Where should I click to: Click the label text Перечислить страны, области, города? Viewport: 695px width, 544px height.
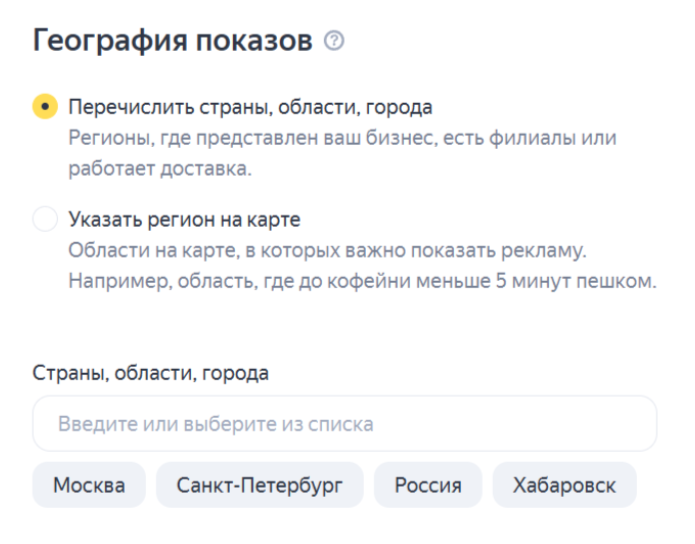pyautogui.click(x=250, y=107)
